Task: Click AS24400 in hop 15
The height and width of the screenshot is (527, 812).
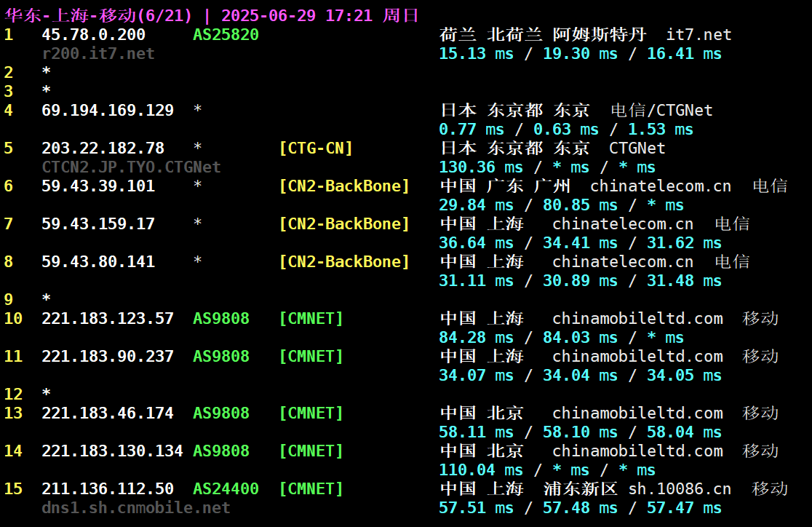Action: pyautogui.click(x=226, y=488)
